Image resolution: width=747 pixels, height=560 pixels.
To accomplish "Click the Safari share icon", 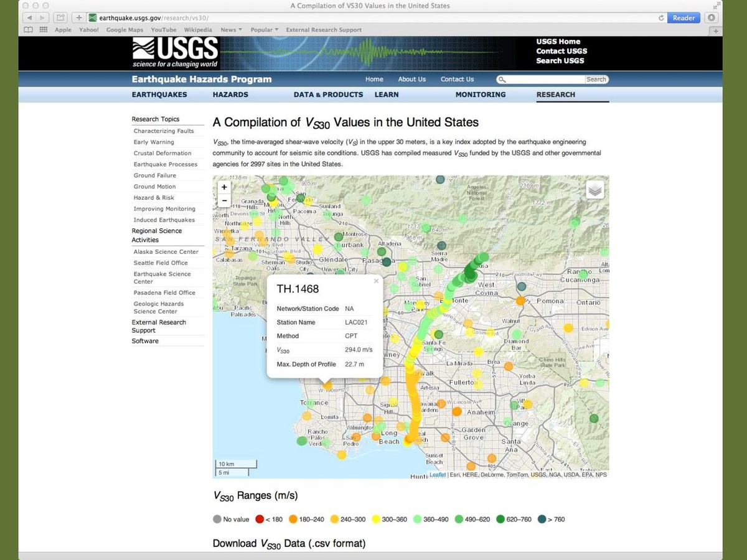I will [61, 18].
